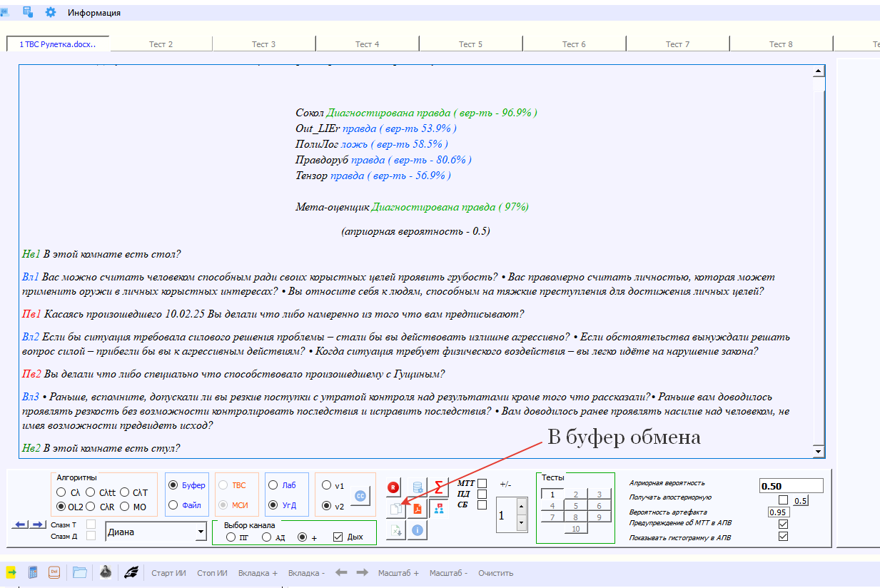
Task: Click the Априорная вероятность input field
Action: tap(791, 486)
